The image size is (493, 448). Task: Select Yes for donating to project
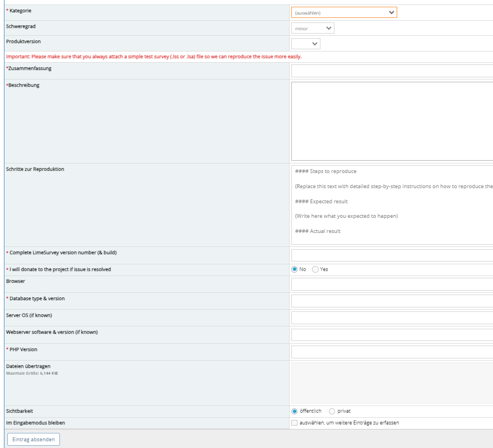[315, 269]
